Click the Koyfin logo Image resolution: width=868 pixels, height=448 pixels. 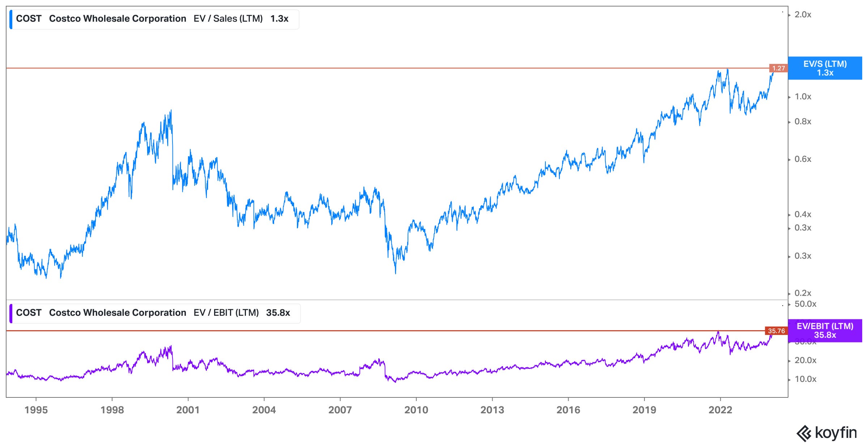[827, 433]
